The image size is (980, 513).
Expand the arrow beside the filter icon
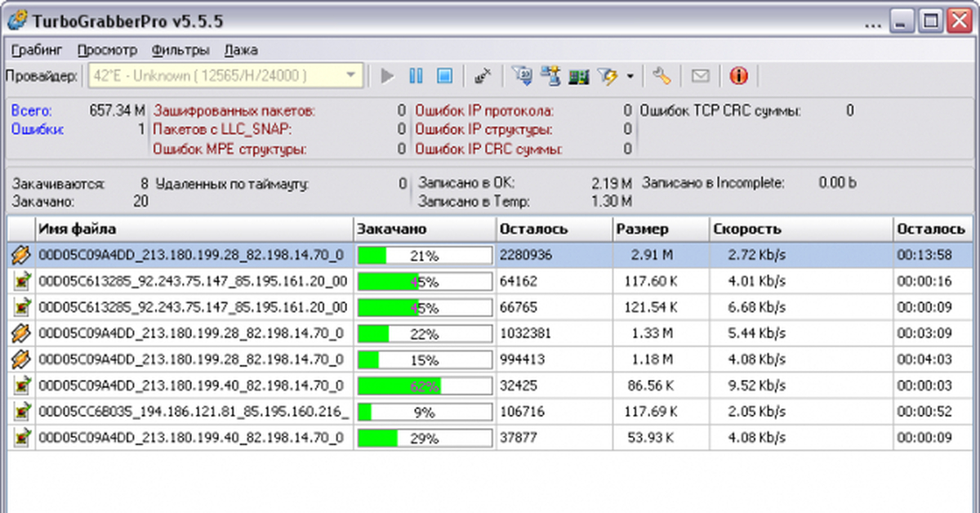coord(630,77)
